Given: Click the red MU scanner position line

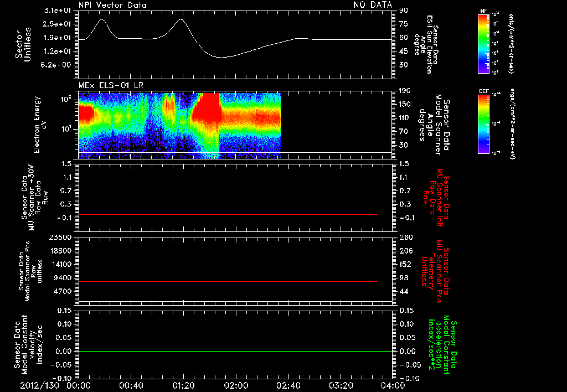Looking at the screenshot, I should coord(228,281).
